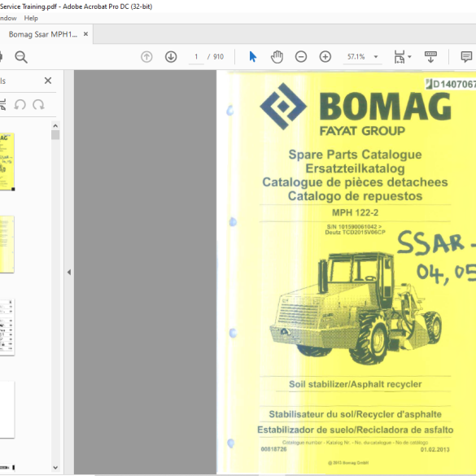
Task: Click the thumbnails scrollbar down arrow
Action: click(x=55, y=468)
